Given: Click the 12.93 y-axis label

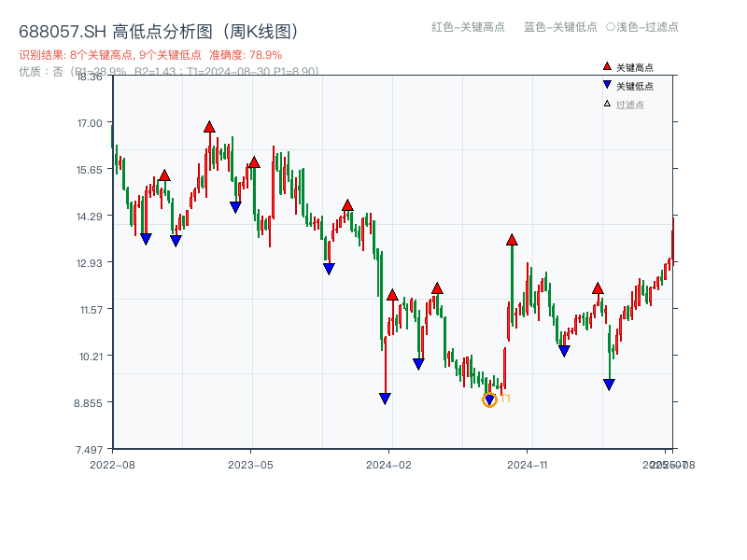Looking at the screenshot, I should [90, 263].
